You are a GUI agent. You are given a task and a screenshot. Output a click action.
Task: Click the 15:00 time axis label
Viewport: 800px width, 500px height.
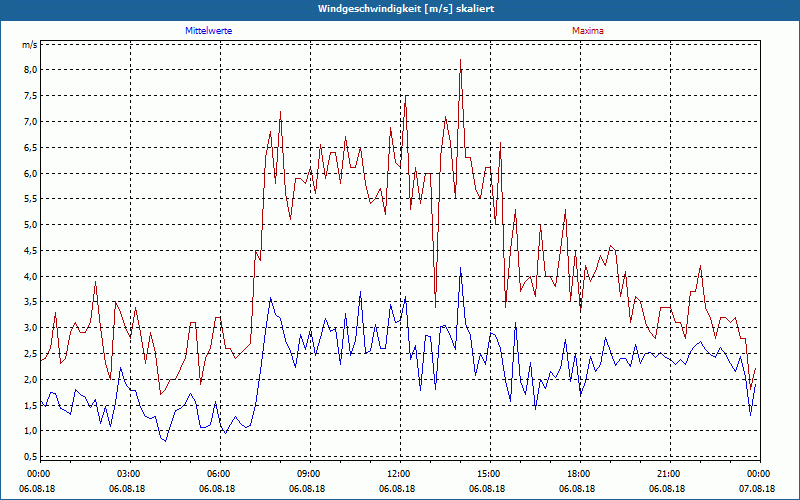click(x=490, y=474)
